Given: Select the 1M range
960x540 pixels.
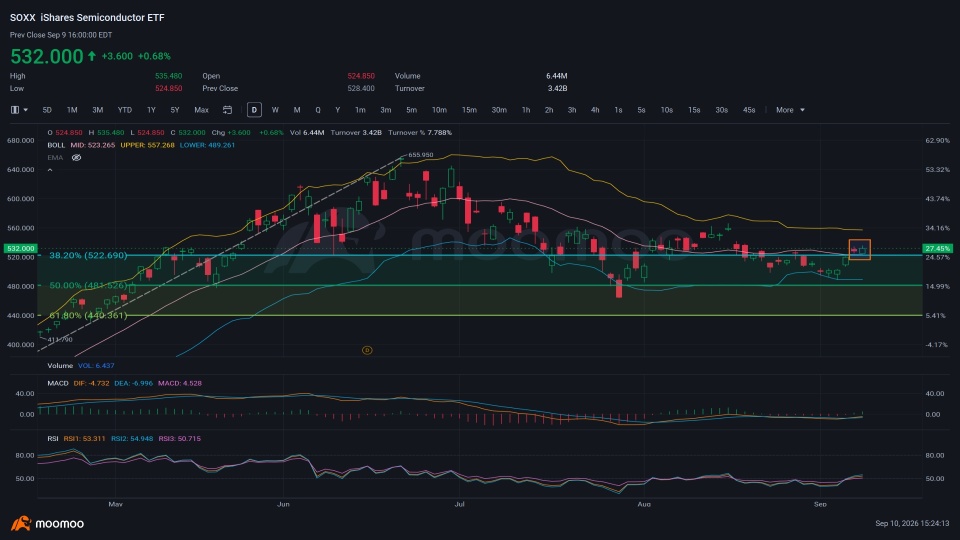Looking at the screenshot, I should [72, 110].
